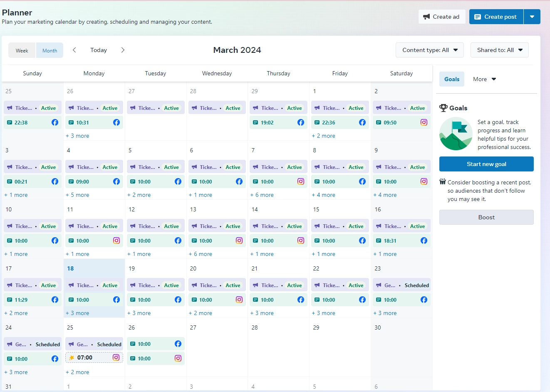This screenshot has width=550, height=392.
Task: Expand + 3 more on February 26
Action: click(77, 136)
